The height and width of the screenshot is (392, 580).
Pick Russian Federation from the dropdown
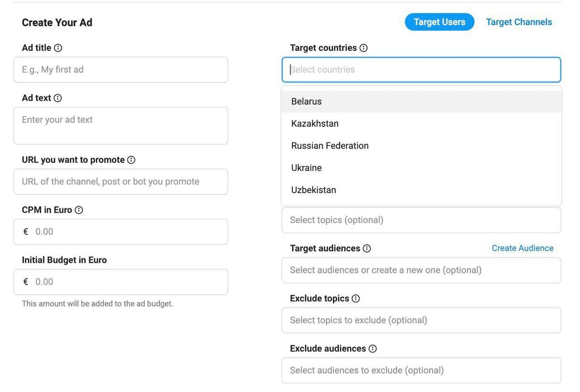click(x=330, y=146)
